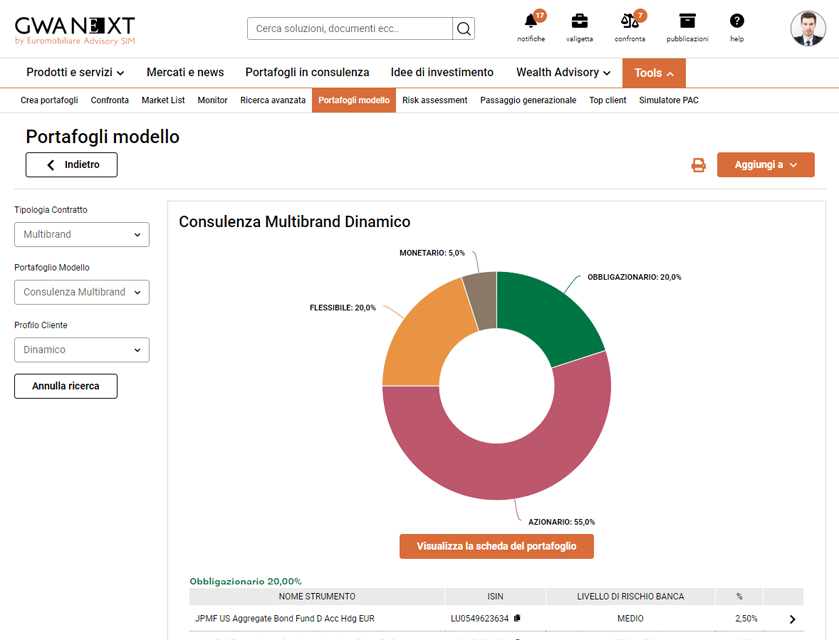The image size is (839, 640).
Task: Click ISIN value LU0549623634
Action: click(479, 619)
